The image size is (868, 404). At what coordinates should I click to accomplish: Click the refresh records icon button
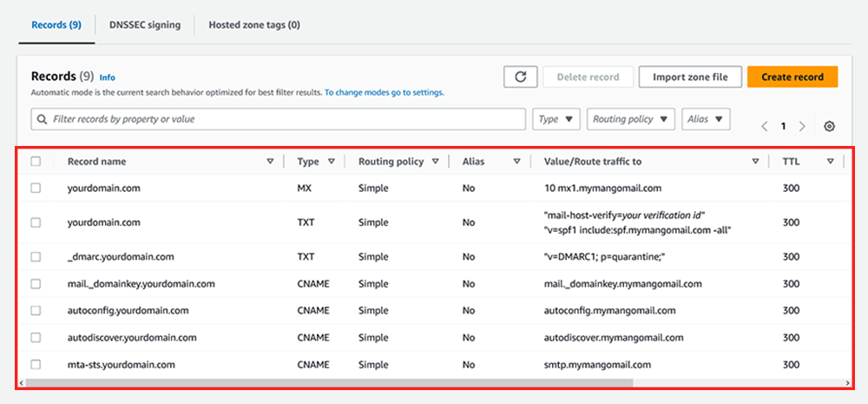520,77
